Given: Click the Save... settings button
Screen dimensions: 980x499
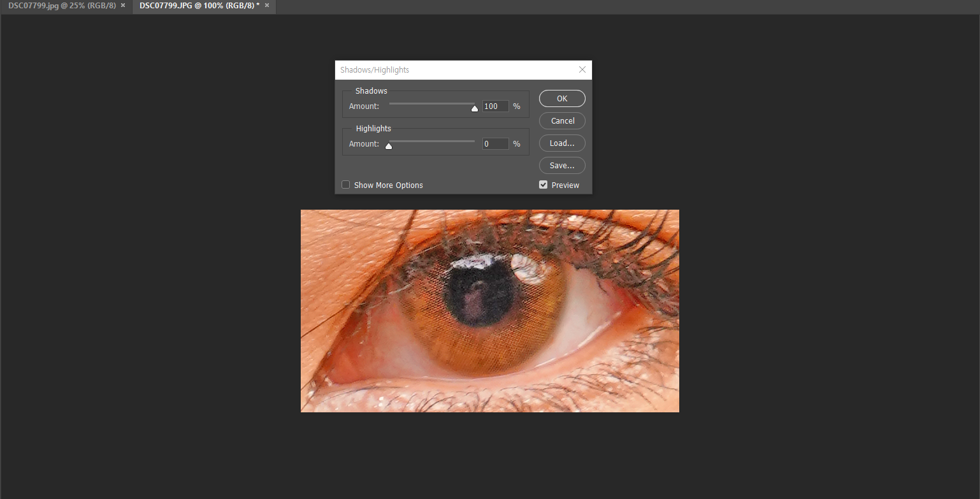Looking at the screenshot, I should (562, 166).
